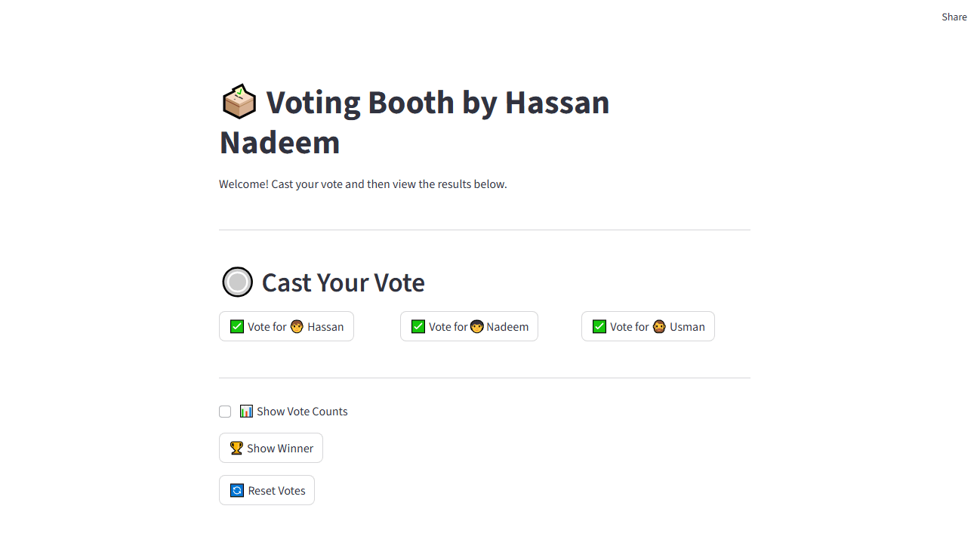This screenshot has height=549, width=980.
Task: Click the counterclockwise arrows icon on Reset Votes
Action: click(x=236, y=490)
